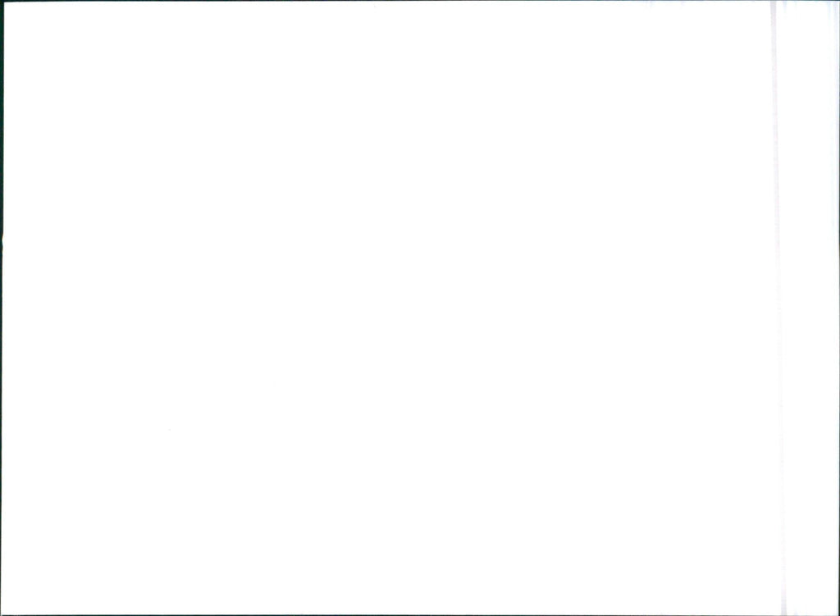Click the thin dark bottom border

(x=420, y=615)
